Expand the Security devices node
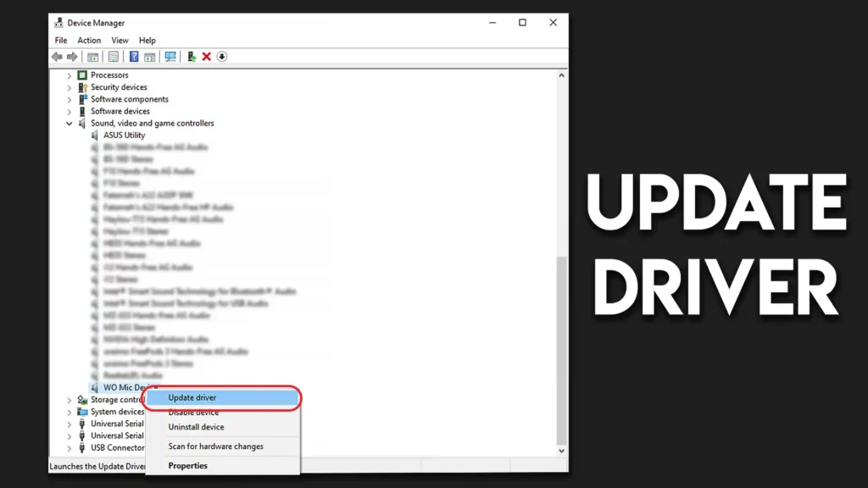Image resolution: width=868 pixels, height=488 pixels. point(70,87)
